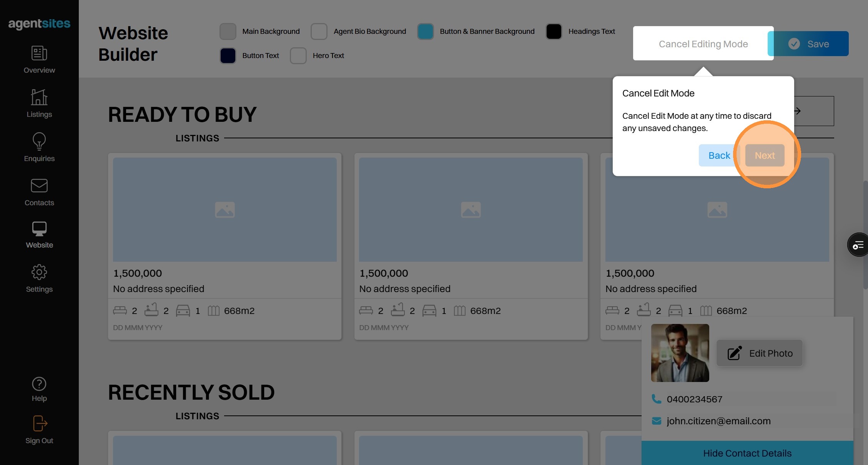Click Edit Photo for agent

coord(760,353)
